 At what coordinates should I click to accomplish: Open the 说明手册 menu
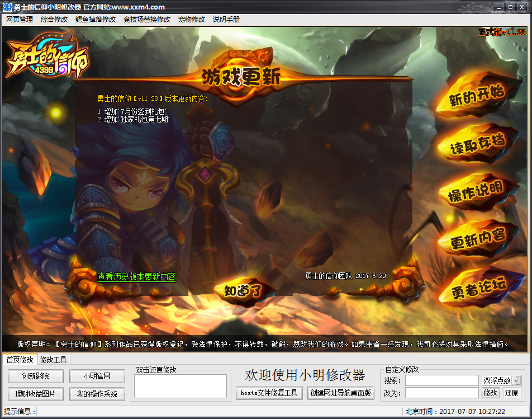click(x=226, y=20)
